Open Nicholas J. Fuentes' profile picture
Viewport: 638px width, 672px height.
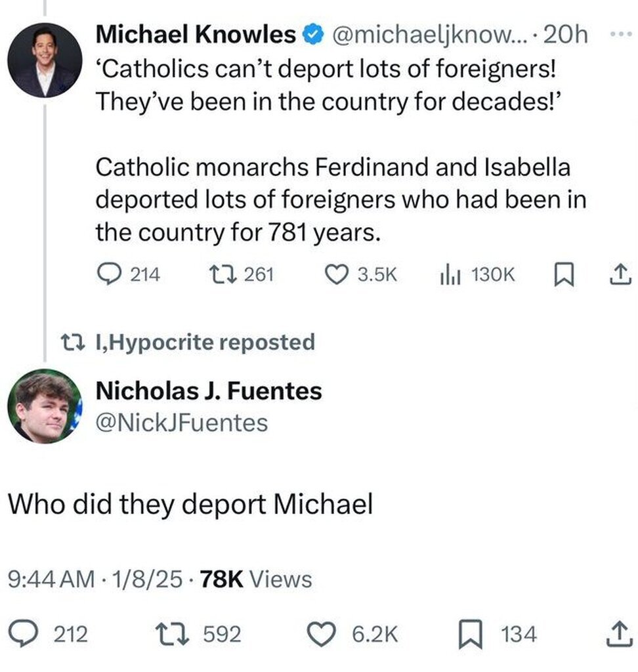[45, 406]
